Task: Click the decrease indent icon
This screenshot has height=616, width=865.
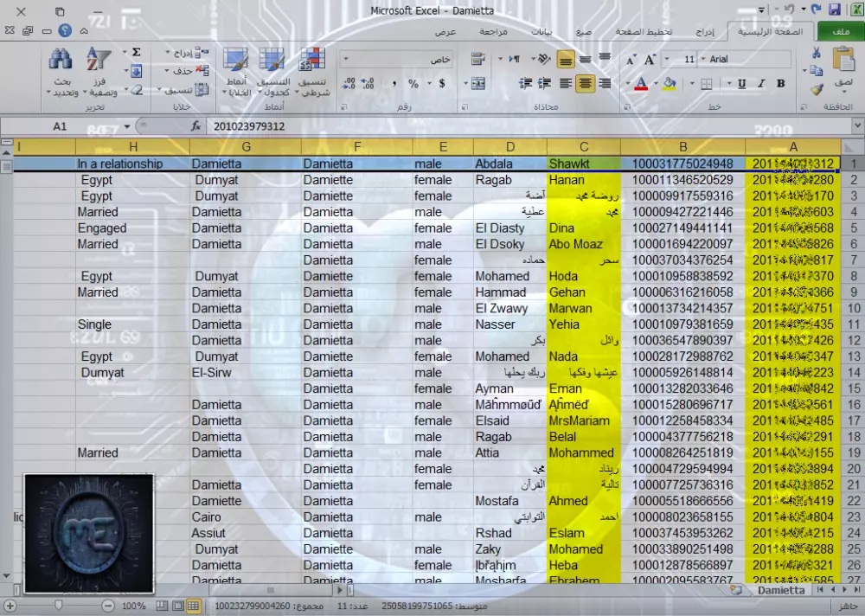Action: pyautogui.click(x=544, y=83)
